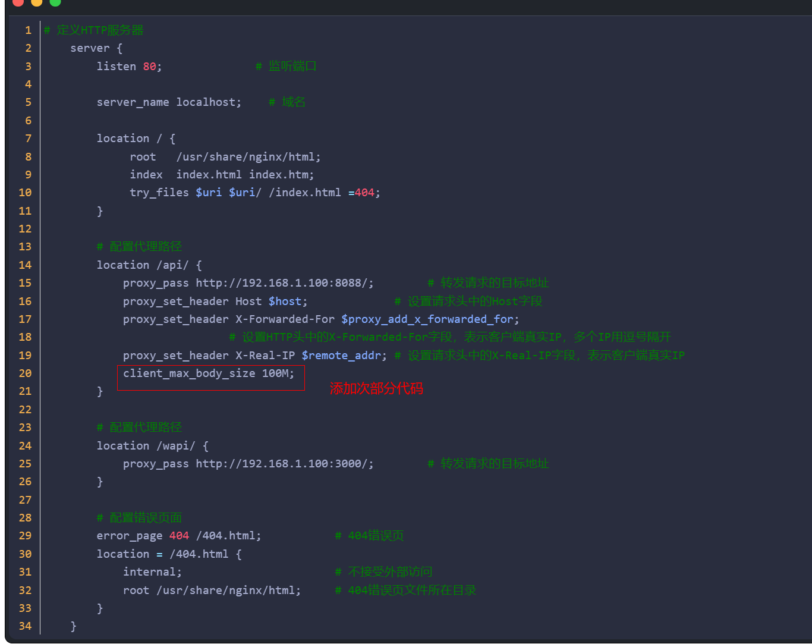Click proxy_pass http://192.168.1.100:8088/ text
The height and width of the screenshot is (644, 812).
click(x=248, y=283)
